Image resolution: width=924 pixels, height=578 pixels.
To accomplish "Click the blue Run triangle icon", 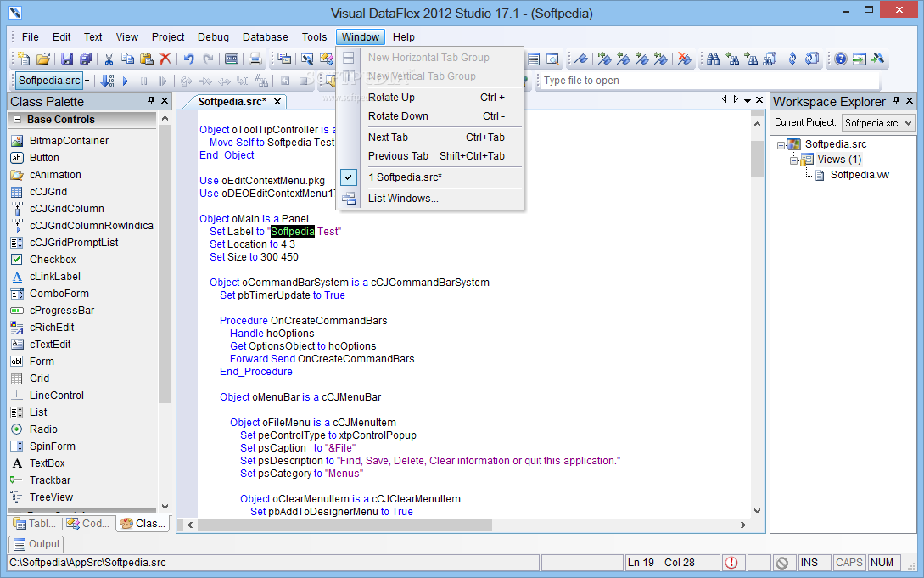I will tap(125, 81).
